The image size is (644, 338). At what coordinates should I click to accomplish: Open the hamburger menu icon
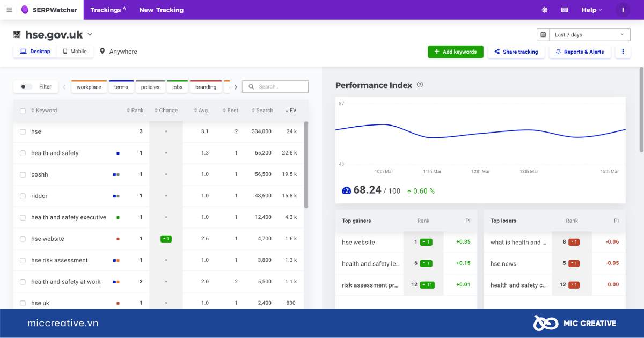pyautogui.click(x=9, y=10)
